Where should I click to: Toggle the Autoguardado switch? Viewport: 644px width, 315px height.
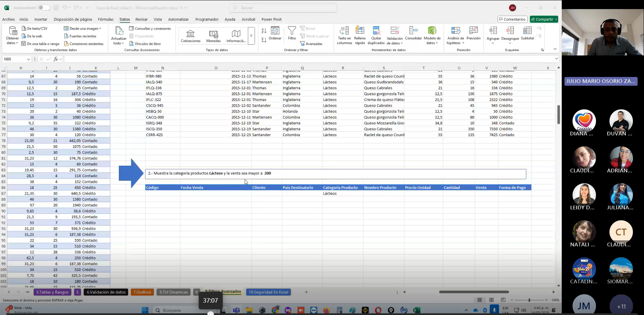point(44,8)
